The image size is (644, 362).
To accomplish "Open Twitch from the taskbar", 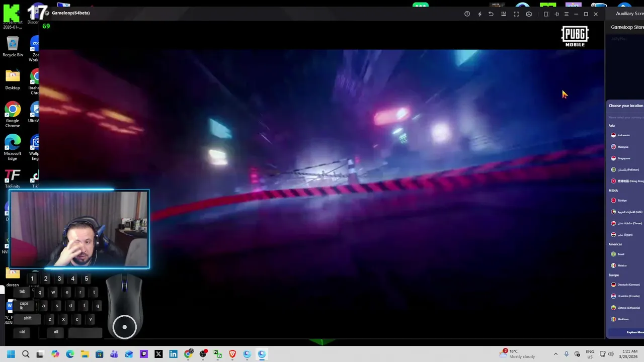I will pyautogui.click(x=144, y=354).
